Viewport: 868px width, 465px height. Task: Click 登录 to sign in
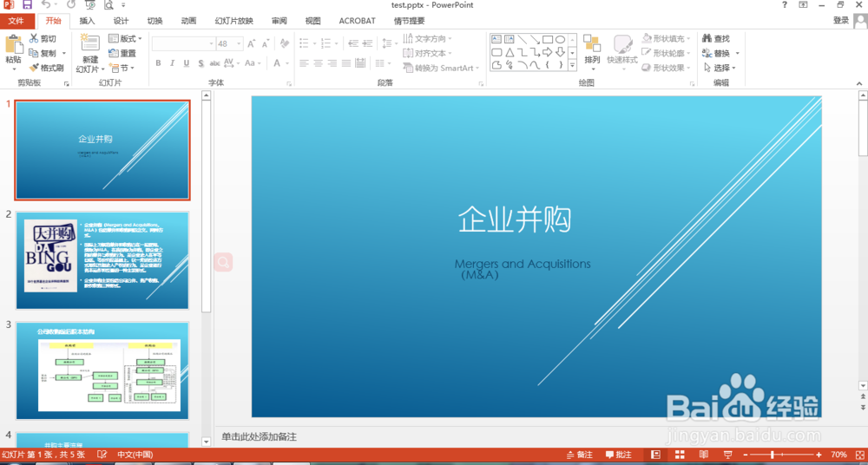(841, 21)
